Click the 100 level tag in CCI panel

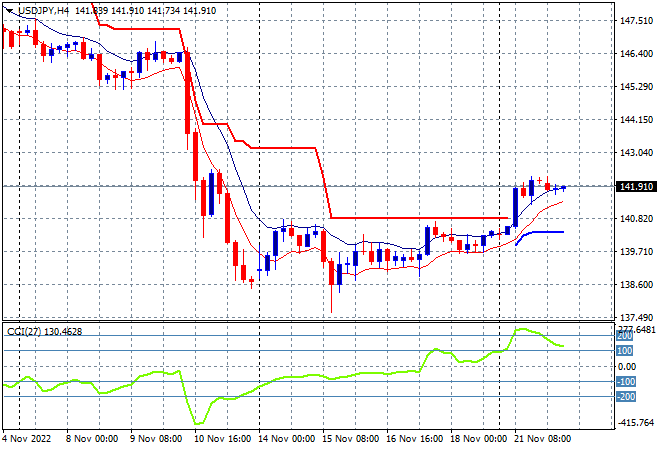[x=624, y=351]
